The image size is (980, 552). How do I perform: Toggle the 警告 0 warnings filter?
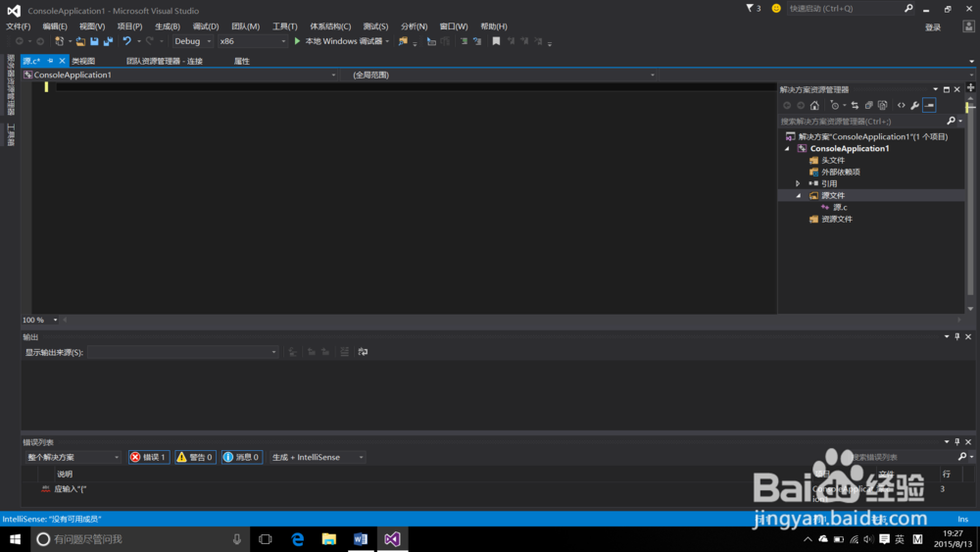pyautogui.click(x=195, y=457)
